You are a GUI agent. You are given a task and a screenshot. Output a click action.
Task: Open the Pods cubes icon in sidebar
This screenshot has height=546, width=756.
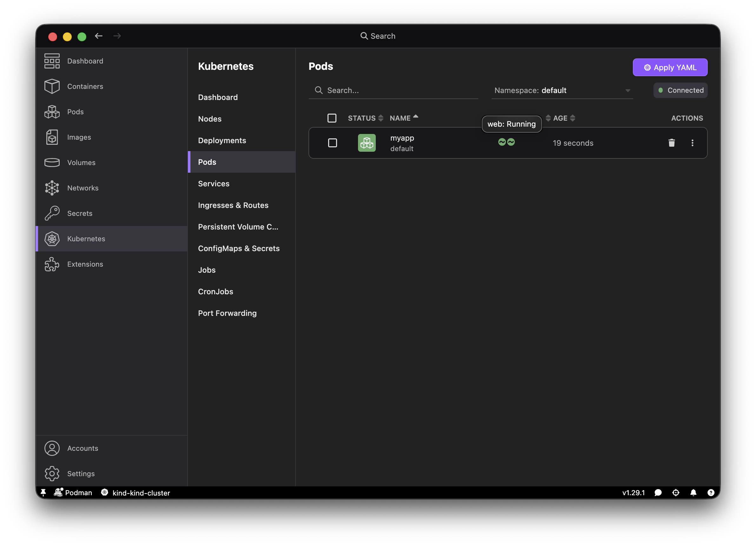pos(52,112)
